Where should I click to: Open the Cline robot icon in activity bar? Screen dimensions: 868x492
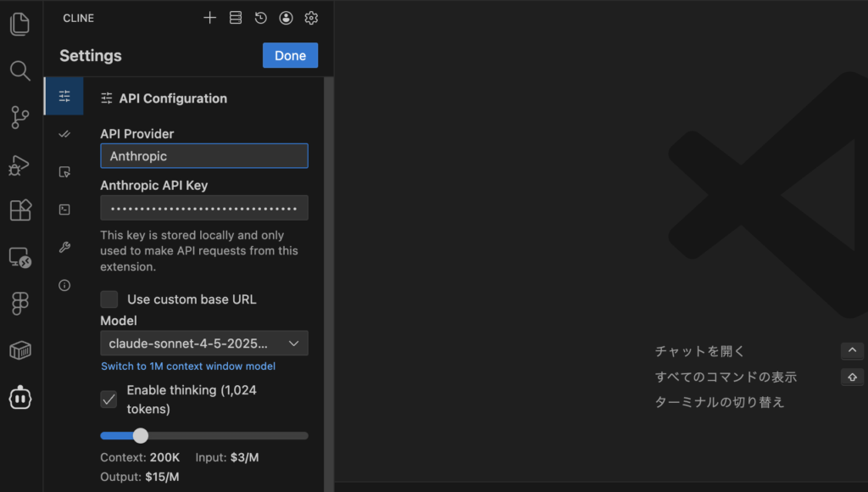tap(20, 397)
